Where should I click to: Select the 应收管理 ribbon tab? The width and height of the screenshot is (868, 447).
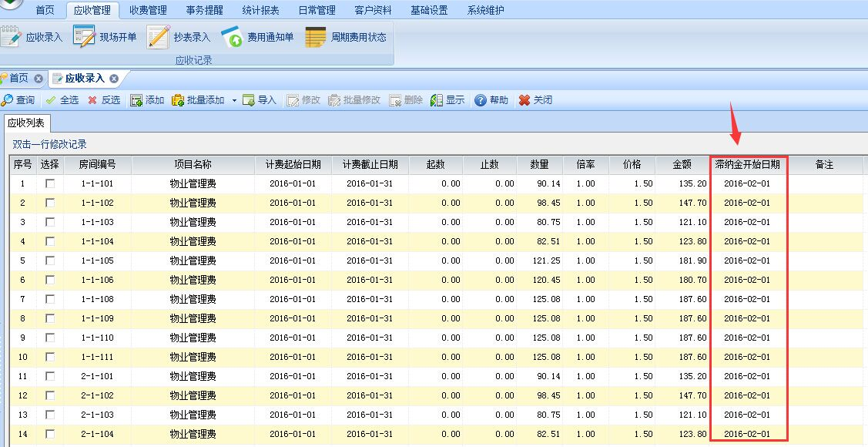click(92, 10)
